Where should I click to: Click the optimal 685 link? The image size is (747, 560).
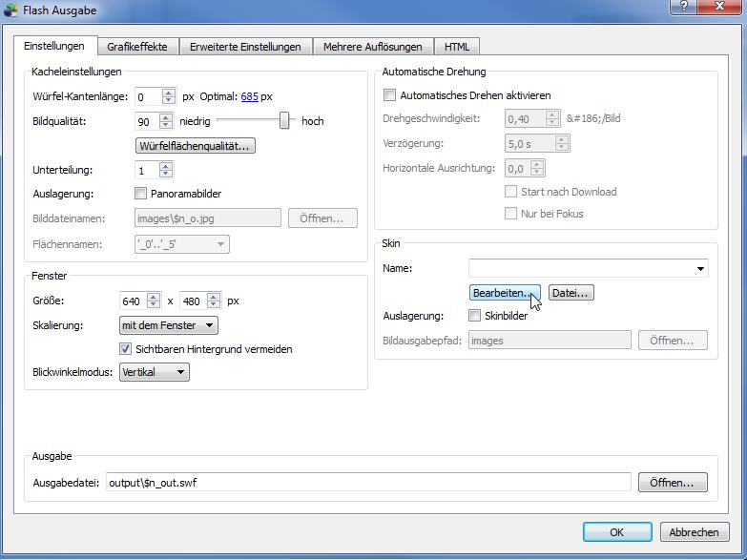(249, 96)
